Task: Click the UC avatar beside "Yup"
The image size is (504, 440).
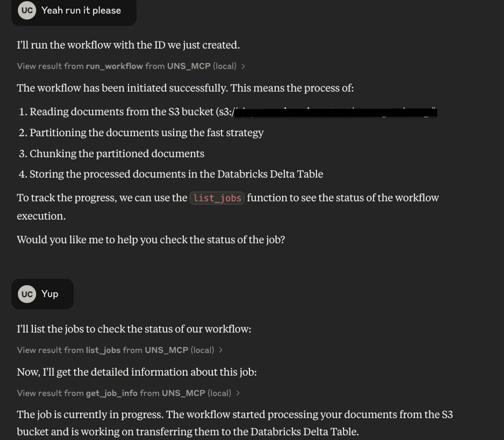Action: point(27,294)
